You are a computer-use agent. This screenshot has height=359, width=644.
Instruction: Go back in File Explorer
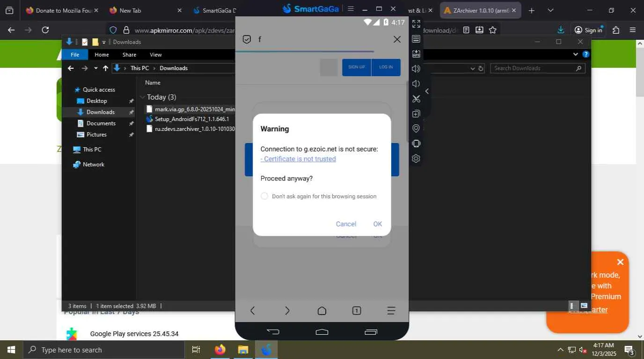[x=71, y=68]
